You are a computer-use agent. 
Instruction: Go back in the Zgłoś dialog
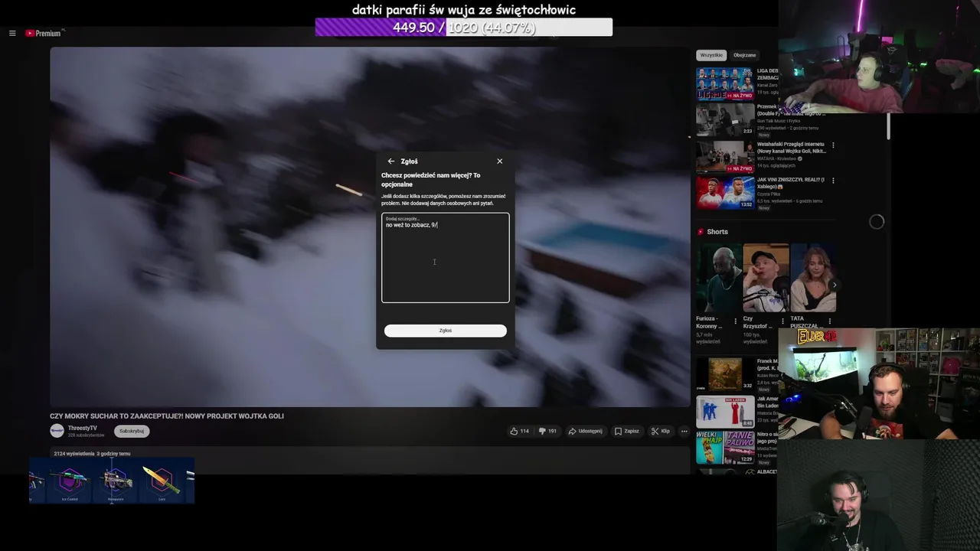391,161
